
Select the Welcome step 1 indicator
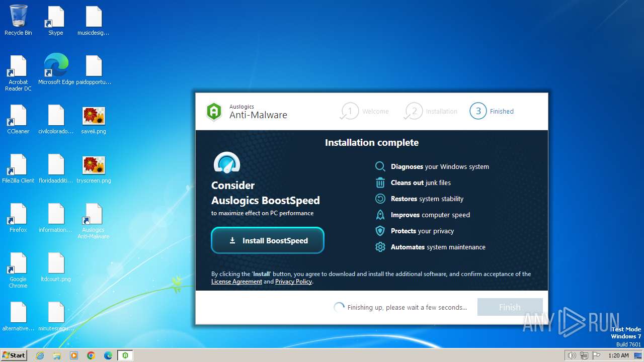click(365, 111)
